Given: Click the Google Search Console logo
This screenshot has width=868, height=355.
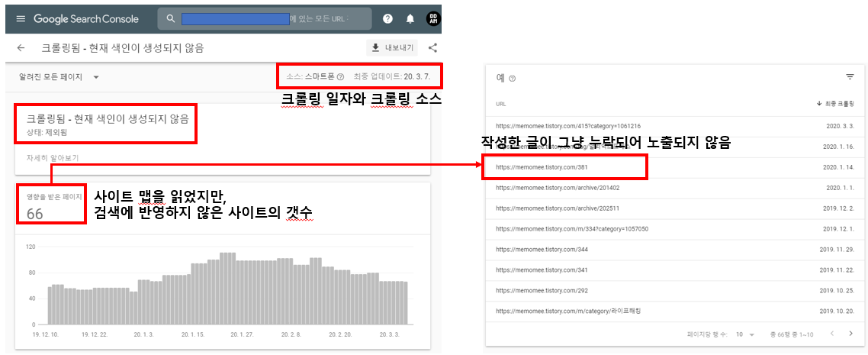Looking at the screenshot, I should point(85,19).
